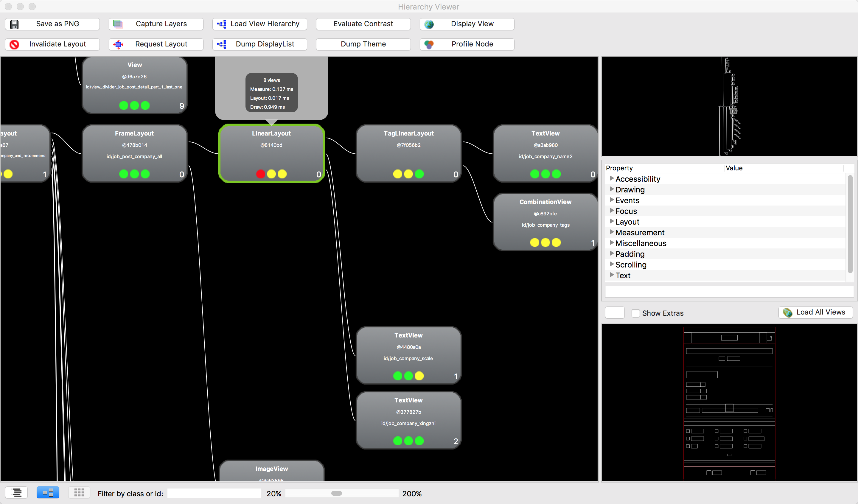Click the globe icon on Load All Views
The height and width of the screenshot is (504, 858).
pyautogui.click(x=787, y=312)
